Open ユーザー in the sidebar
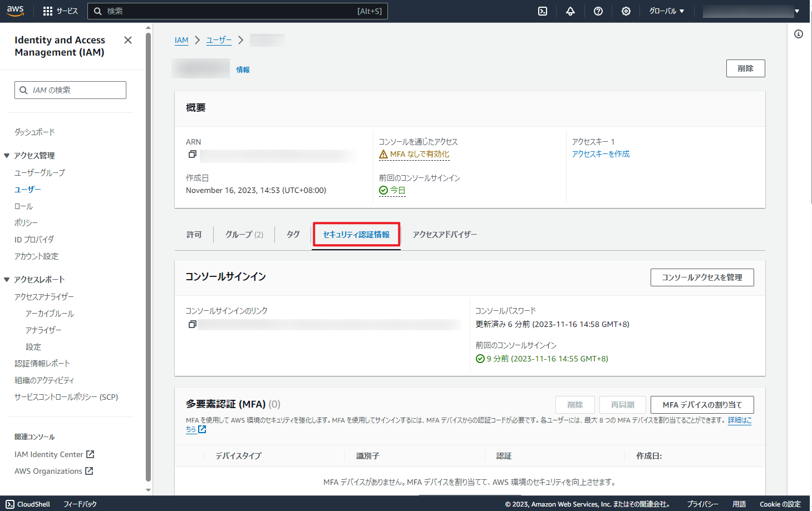812x511 pixels. click(x=28, y=190)
